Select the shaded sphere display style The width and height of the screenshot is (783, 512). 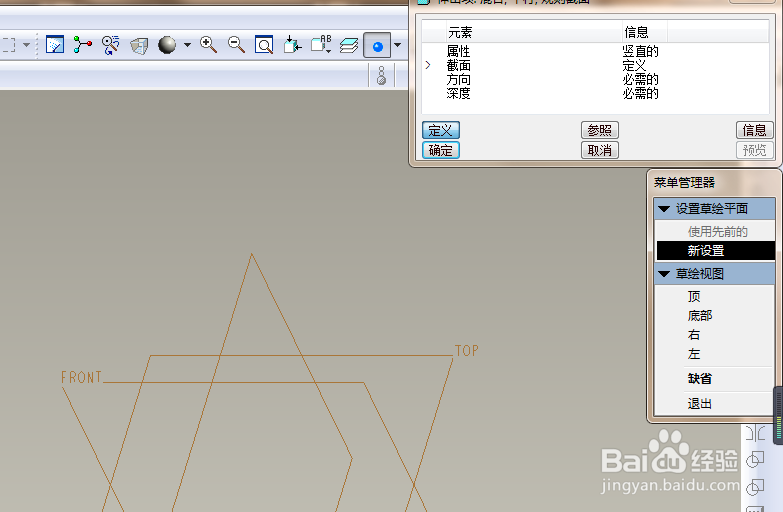pos(167,45)
